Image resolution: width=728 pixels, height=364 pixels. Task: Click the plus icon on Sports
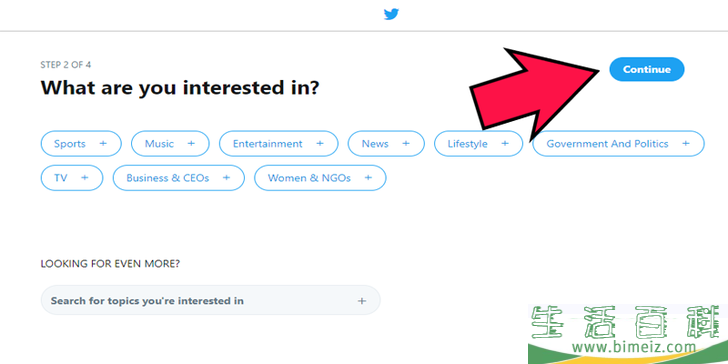click(103, 143)
